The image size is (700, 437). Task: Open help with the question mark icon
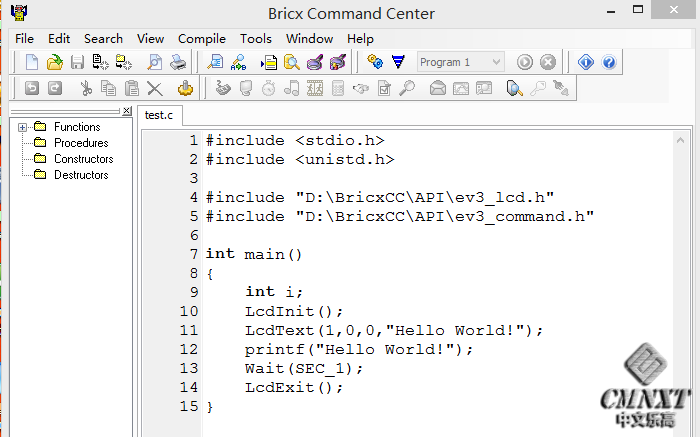[x=609, y=62]
